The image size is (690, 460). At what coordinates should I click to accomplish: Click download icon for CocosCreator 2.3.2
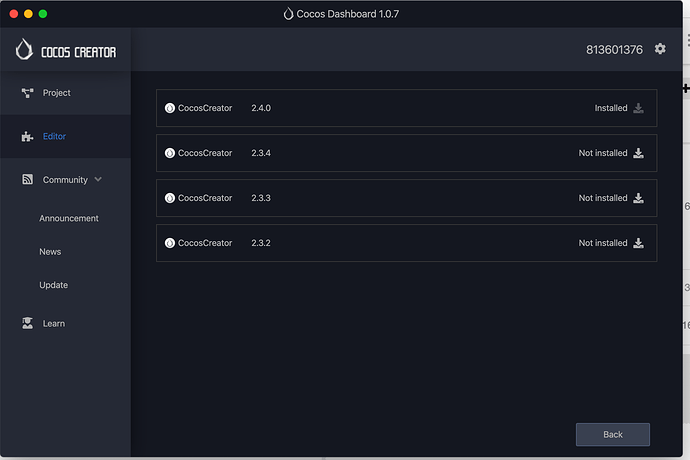pos(639,243)
